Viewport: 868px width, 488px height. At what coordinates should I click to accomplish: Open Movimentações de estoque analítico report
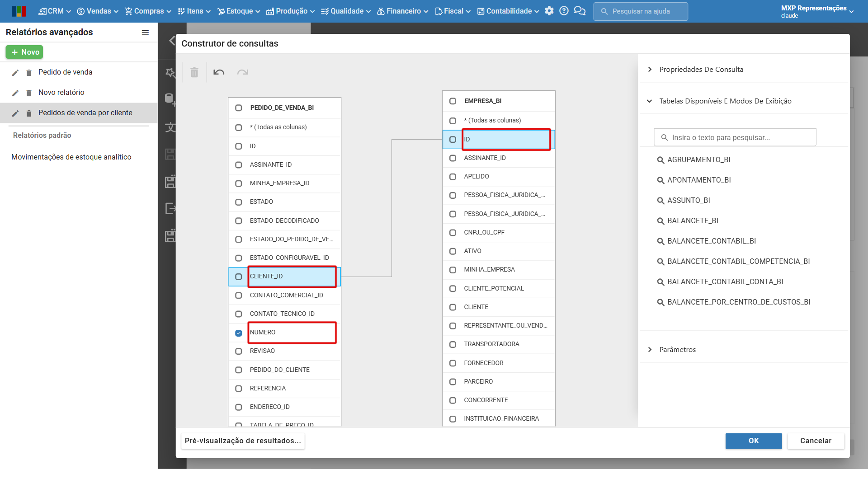pos(71,157)
